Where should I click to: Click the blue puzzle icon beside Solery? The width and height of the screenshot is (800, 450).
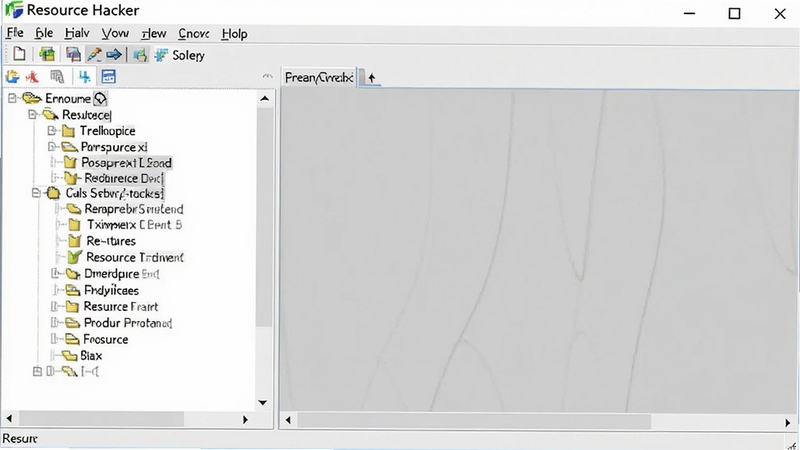coord(161,55)
